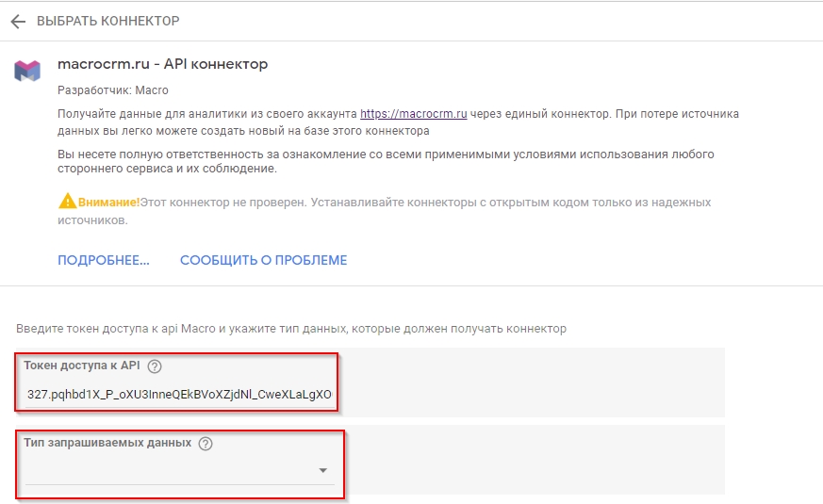Click СООБЩИТЬ О ПРОБЛЕМЕ link
Image resolution: width=823 pixels, height=504 pixels.
coord(263,260)
